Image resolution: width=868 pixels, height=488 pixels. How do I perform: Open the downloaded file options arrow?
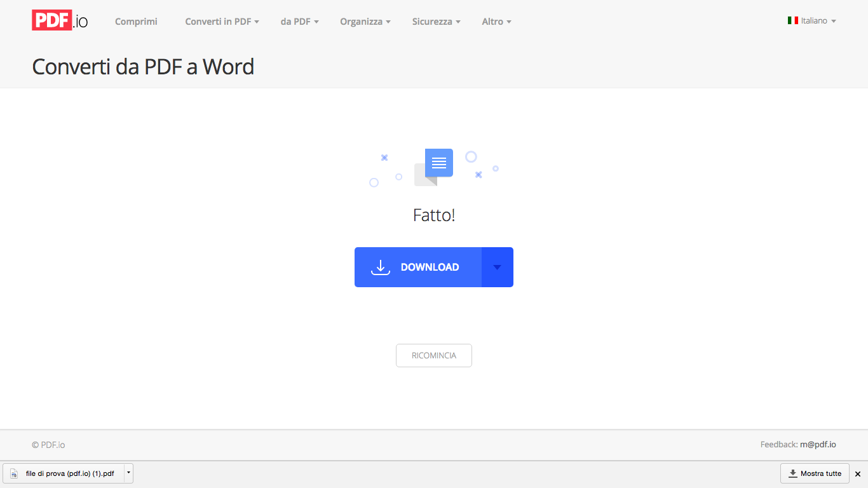pos(128,473)
